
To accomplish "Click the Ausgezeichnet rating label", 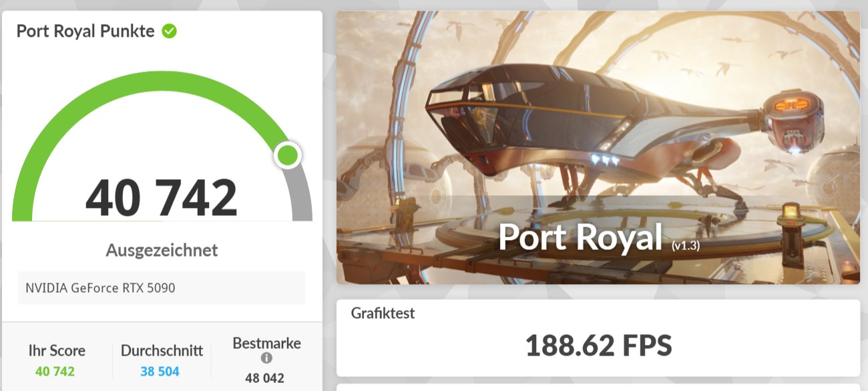I will pyautogui.click(x=162, y=251).
